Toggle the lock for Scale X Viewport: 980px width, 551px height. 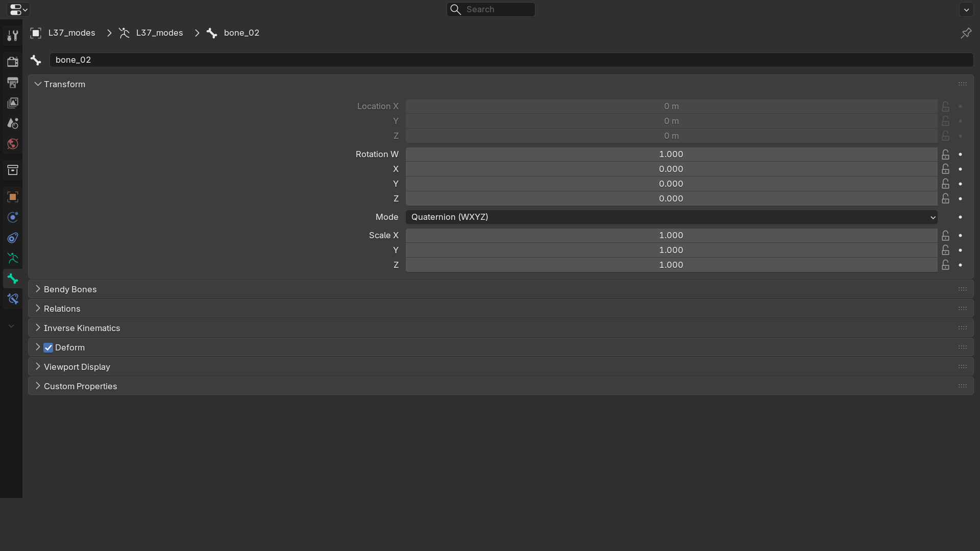tap(945, 235)
